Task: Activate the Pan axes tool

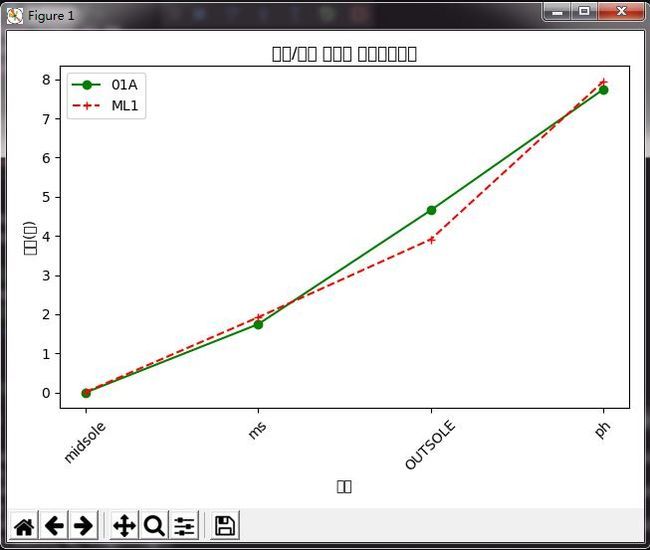Action: click(124, 526)
